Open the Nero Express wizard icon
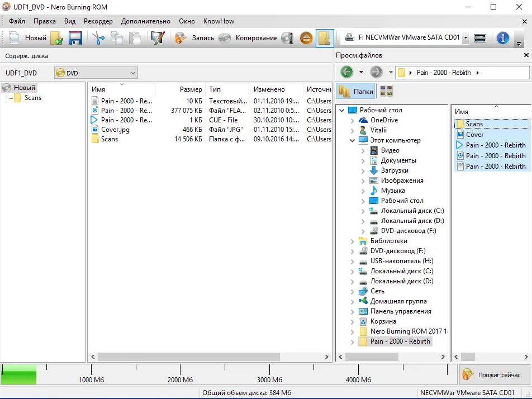This screenshot has height=399, width=532. 158,37
